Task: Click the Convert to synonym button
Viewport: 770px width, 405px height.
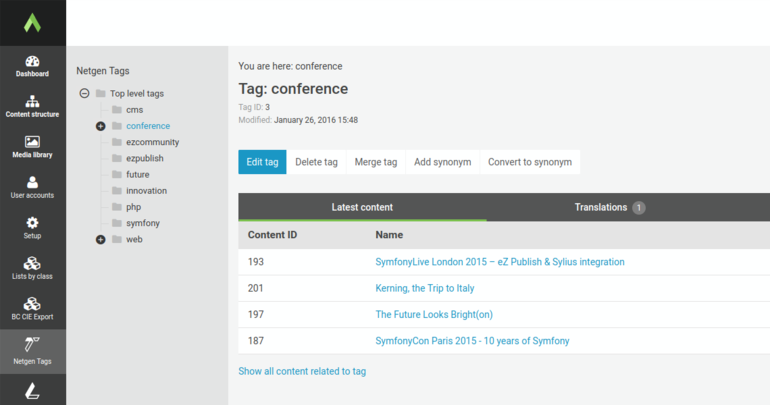Action: pyautogui.click(x=530, y=162)
